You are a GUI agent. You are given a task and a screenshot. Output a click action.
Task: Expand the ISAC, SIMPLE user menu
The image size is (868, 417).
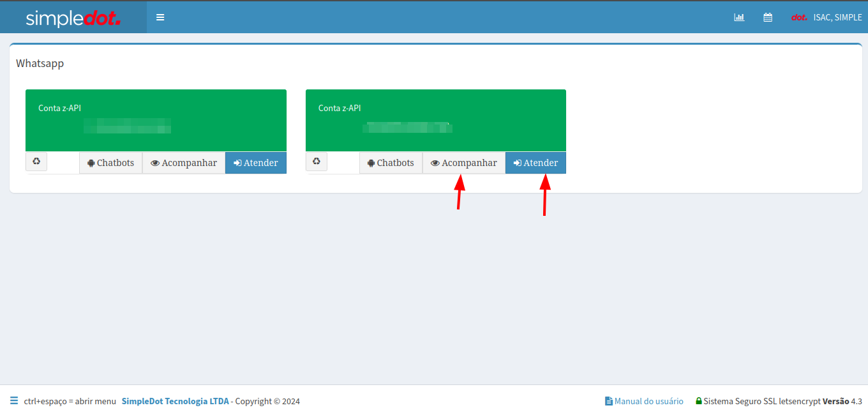pos(837,17)
